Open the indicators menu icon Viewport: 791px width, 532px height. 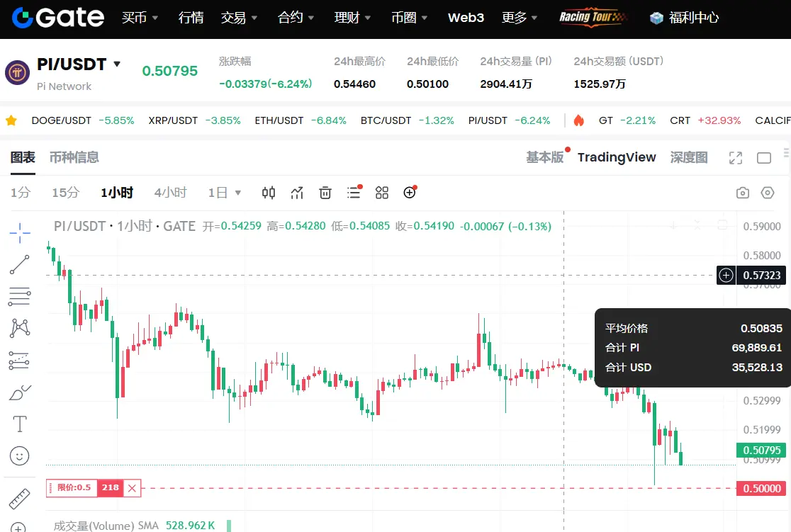point(297,193)
